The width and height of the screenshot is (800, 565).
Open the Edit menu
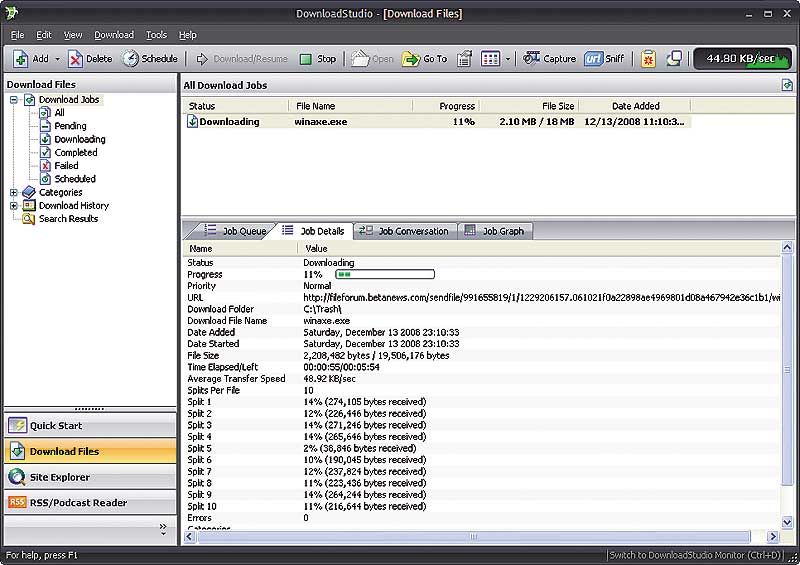(x=44, y=35)
